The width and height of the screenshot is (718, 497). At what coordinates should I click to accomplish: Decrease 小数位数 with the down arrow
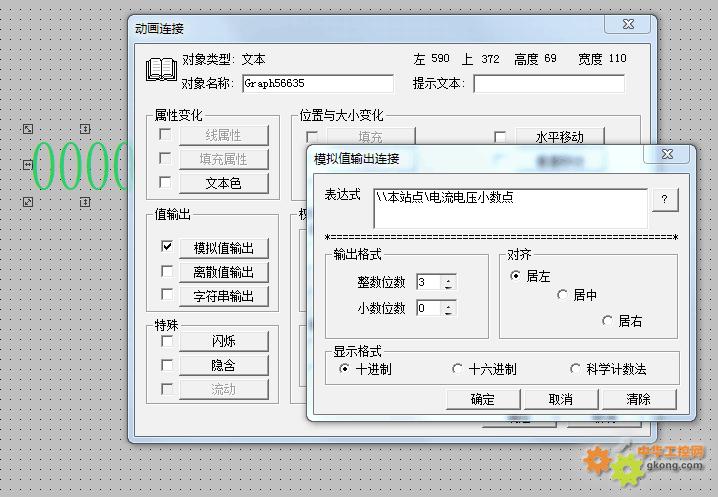point(448,312)
